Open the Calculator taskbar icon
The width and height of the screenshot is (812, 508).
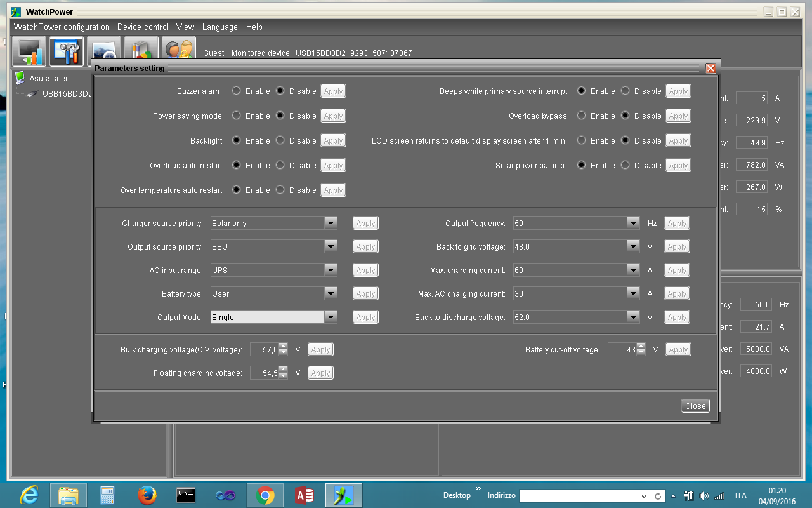click(x=107, y=495)
